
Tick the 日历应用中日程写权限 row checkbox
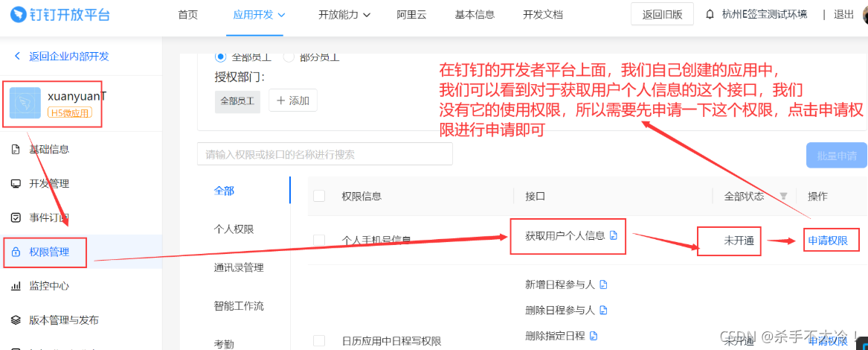pos(319,340)
